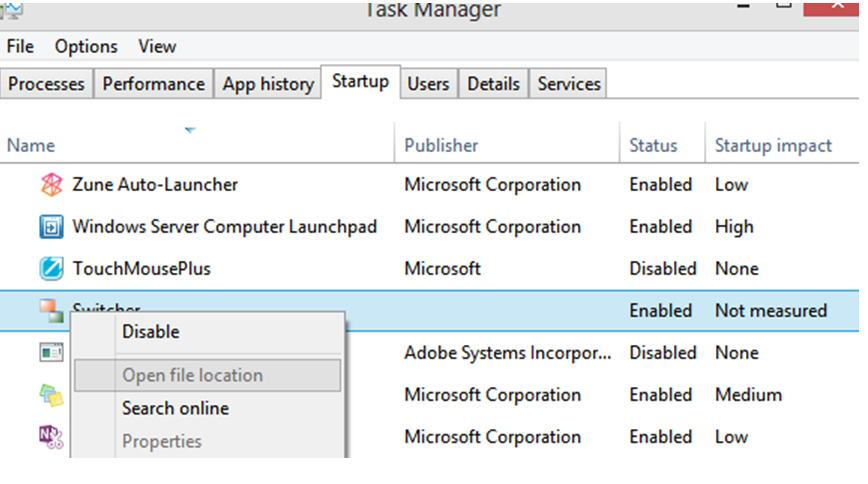Select the Startup tab
This screenshot has height=484, width=868.
(x=360, y=82)
